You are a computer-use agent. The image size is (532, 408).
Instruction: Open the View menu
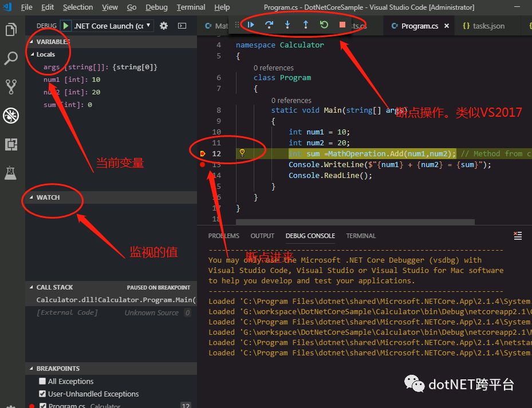click(x=110, y=7)
